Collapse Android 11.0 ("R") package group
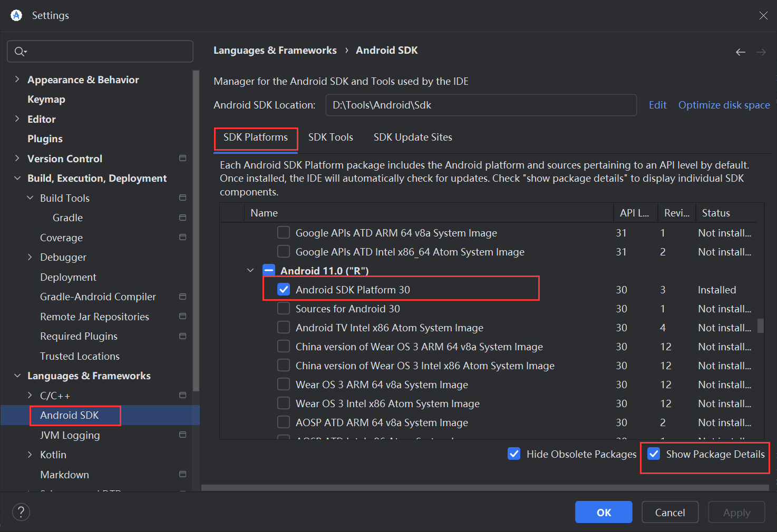Image resolution: width=777 pixels, height=532 pixels. pyautogui.click(x=250, y=270)
